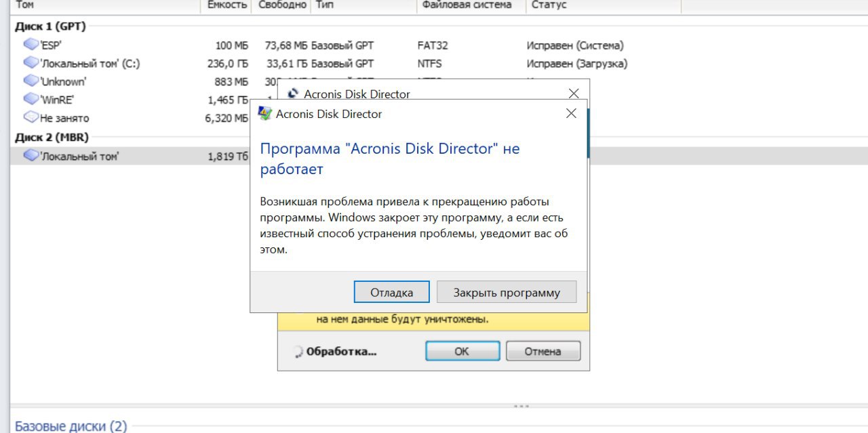Select the Диск 2 (MBR) group header
868x433 pixels.
(x=52, y=137)
